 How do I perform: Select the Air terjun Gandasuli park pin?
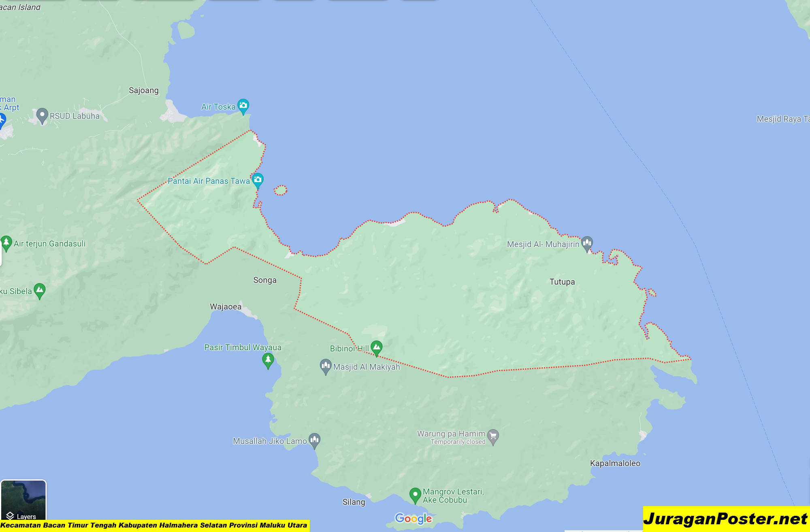6,243
